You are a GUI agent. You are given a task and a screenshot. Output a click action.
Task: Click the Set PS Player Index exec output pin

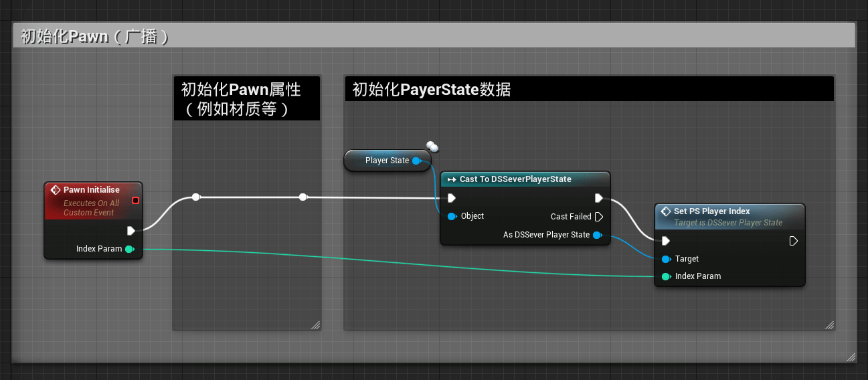(793, 241)
